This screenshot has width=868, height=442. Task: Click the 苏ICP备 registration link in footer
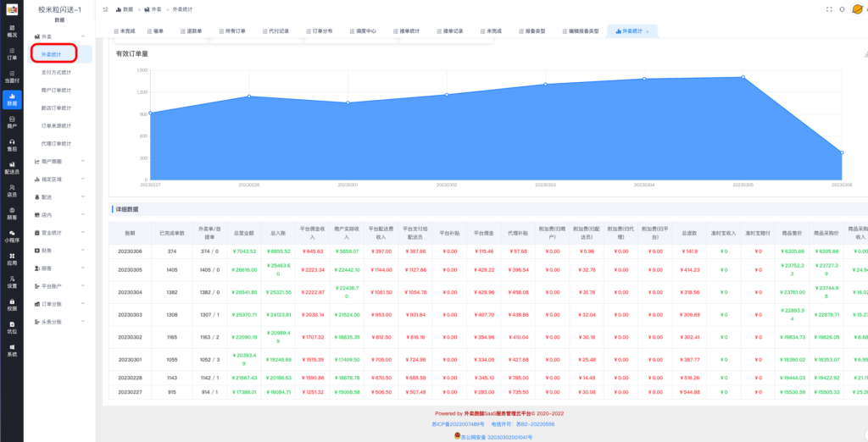tap(456, 423)
